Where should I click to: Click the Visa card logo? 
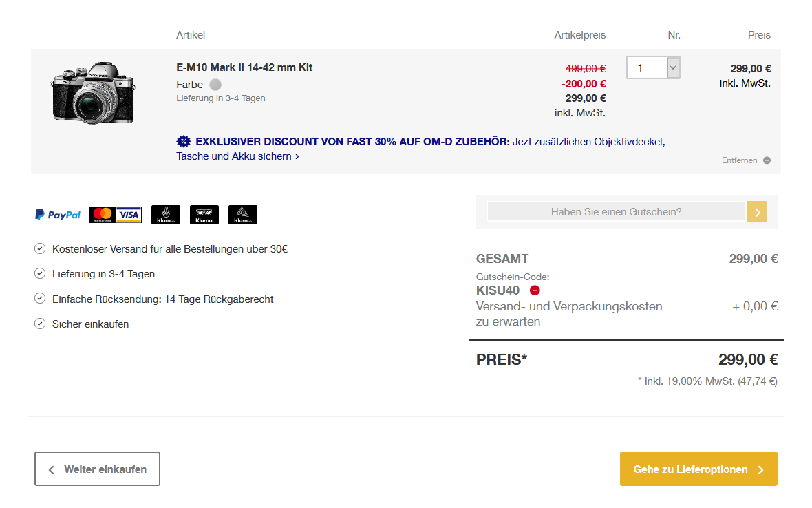(129, 215)
